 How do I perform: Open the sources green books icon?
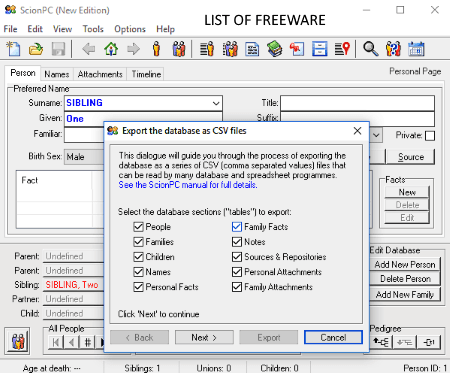coord(275,49)
